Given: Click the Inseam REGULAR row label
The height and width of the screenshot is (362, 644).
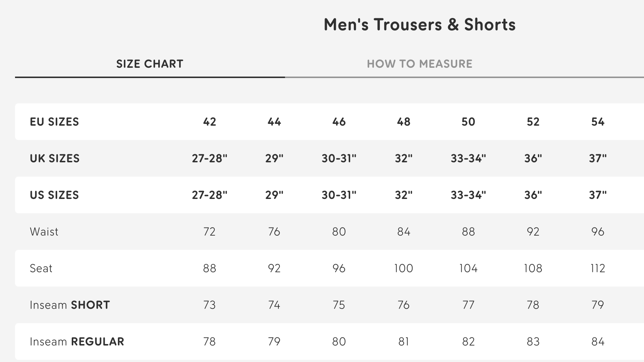Looking at the screenshot, I should 77,341.
